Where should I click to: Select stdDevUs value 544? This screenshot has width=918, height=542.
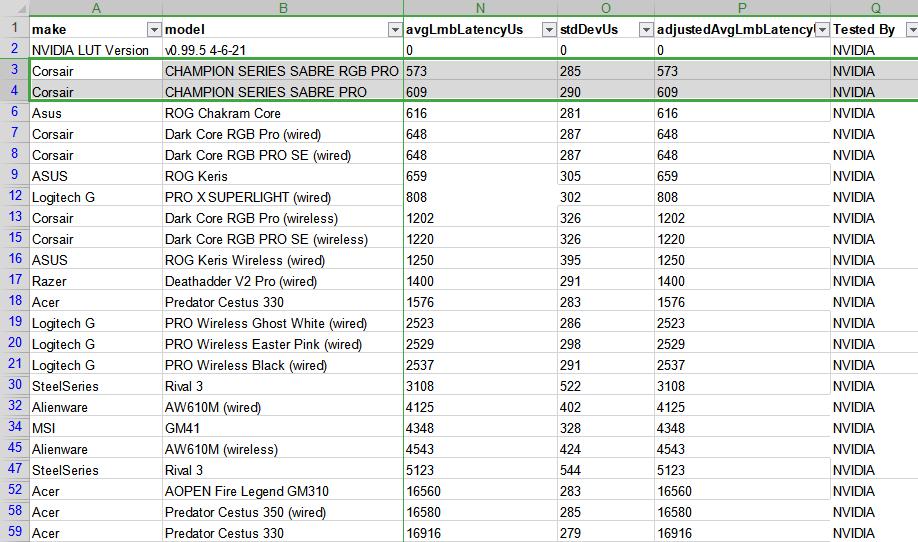606,471
